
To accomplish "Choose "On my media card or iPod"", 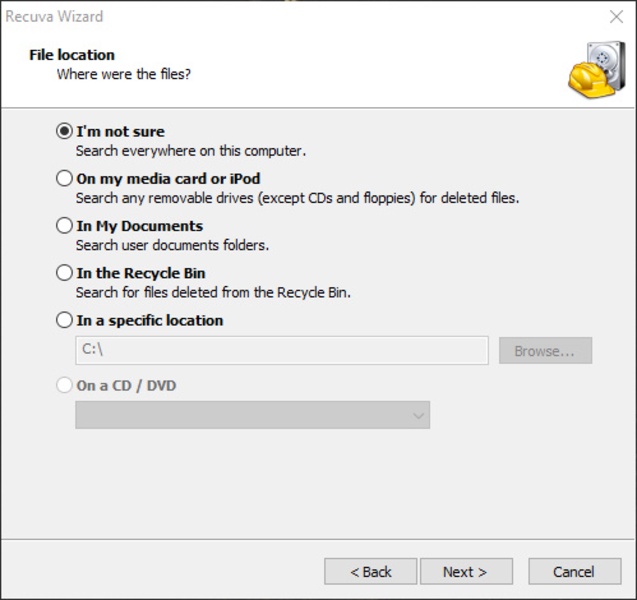I will 65,179.
